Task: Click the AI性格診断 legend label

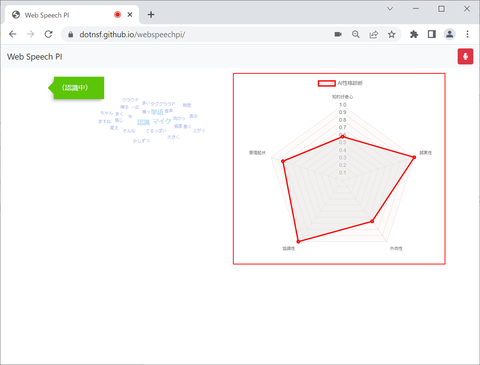Action: [x=350, y=83]
